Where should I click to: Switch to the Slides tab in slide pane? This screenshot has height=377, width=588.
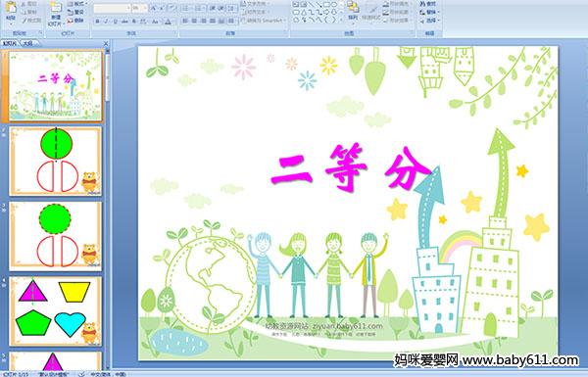(10, 43)
